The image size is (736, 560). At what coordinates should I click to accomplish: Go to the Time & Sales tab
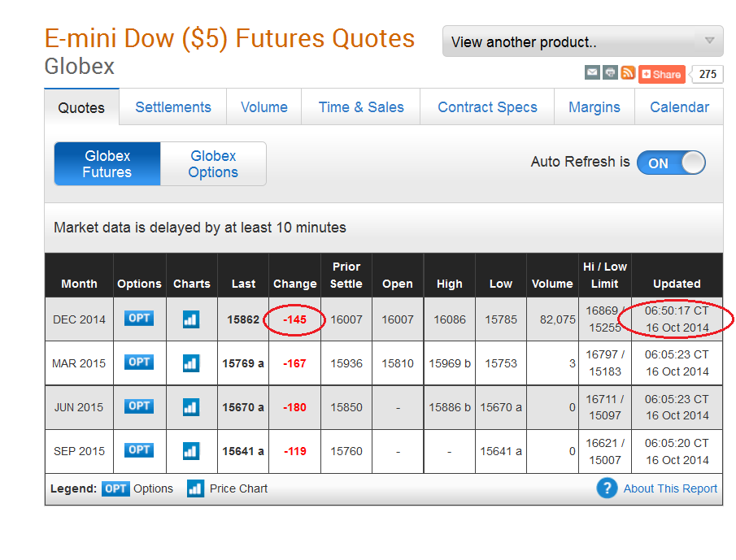pos(361,107)
